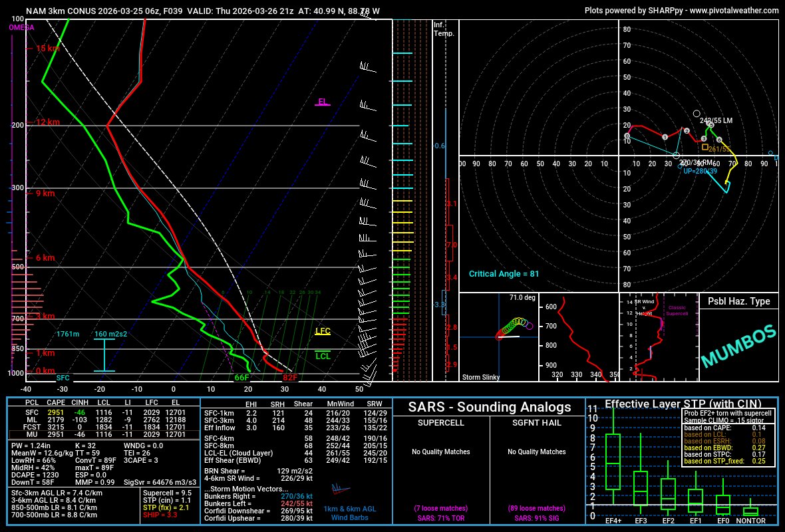Click the SRH column header
Viewport: 785px width, 532px height.
[277, 404]
